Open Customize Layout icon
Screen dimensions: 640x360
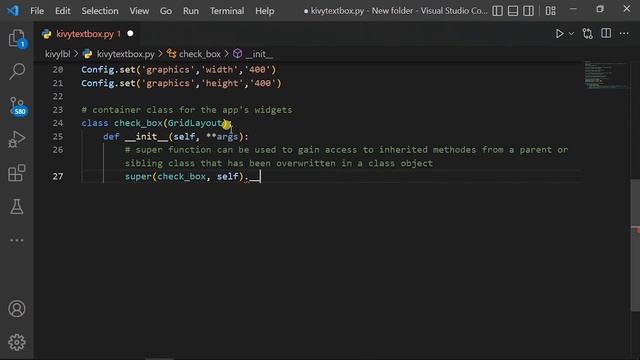pos(550,11)
